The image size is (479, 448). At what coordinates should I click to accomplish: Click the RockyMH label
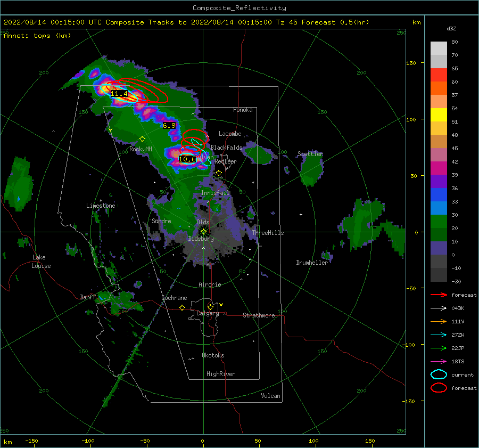tap(141, 149)
